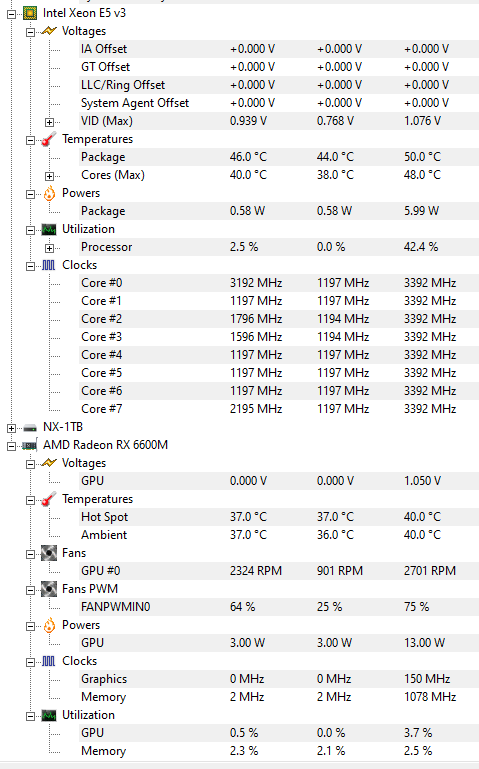Click the CPU Temperatures thermometer icon
This screenshot has width=479, height=769.
[49, 139]
